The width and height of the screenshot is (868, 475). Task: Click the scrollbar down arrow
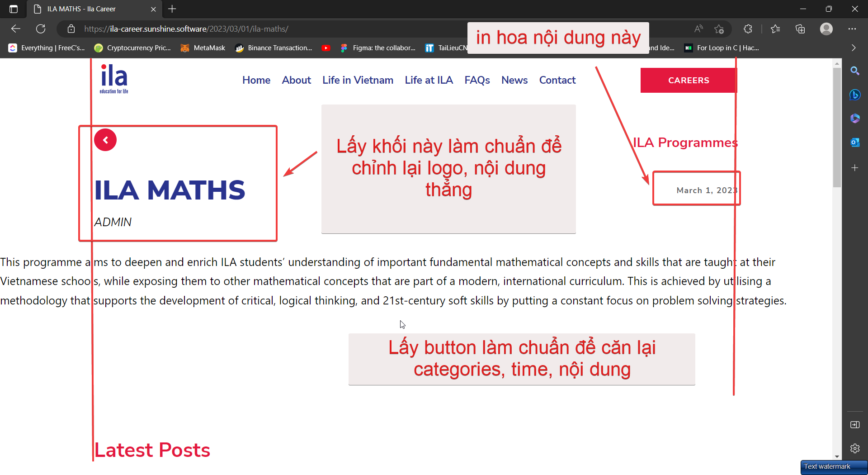pyautogui.click(x=837, y=456)
